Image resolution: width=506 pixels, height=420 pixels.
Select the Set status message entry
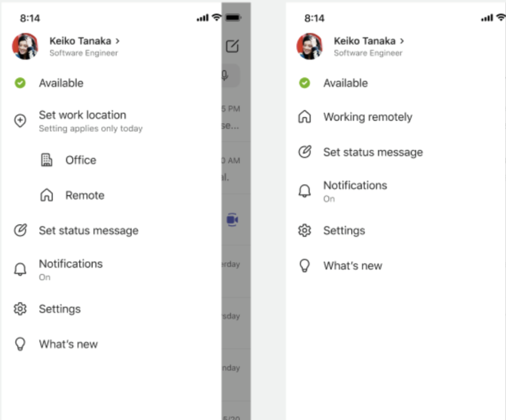(372, 152)
